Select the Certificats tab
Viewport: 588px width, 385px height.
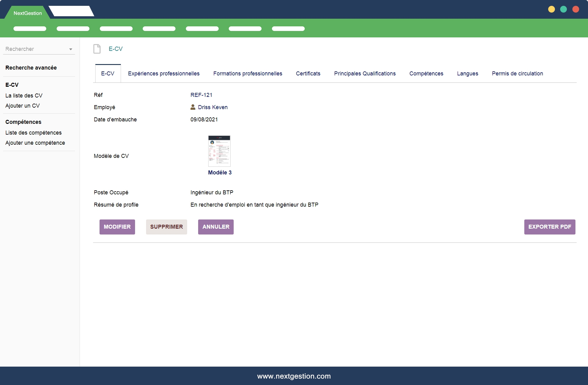[x=308, y=74]
